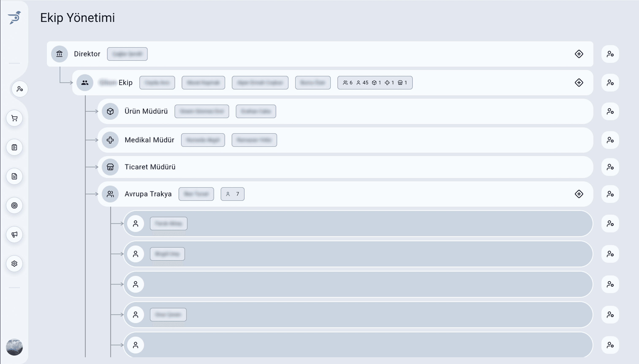Click the add icon on Avrupa Trakya row
The height and width of the screenshot is (364, 639).
point(579,194)
